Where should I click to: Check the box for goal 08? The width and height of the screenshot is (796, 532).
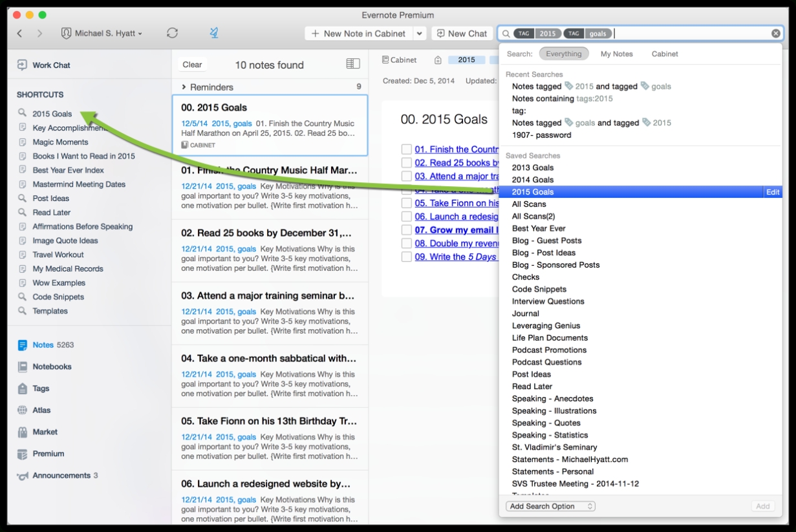tap(406, 243)
